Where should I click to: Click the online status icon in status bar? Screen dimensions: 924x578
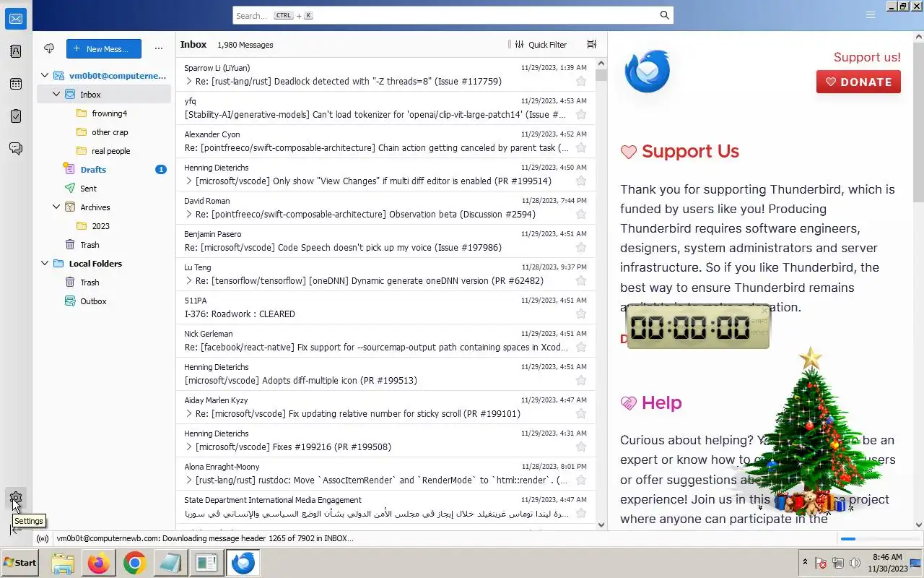click(43, 538)
